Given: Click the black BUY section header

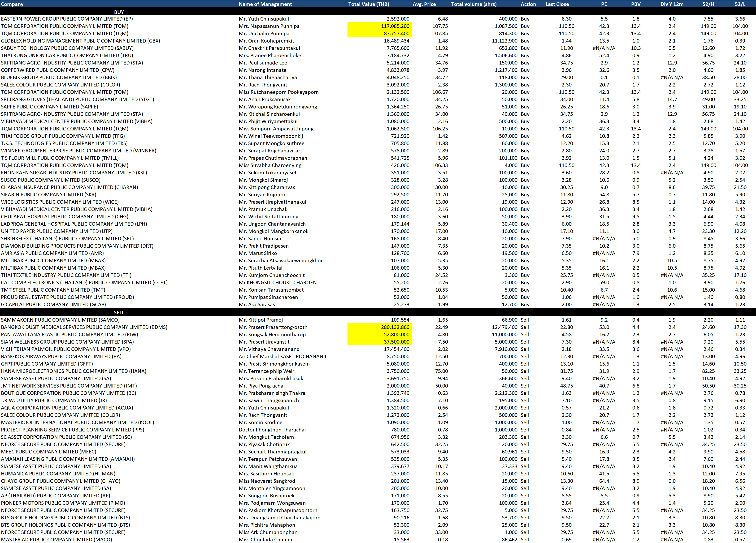Looking at the screenshot, I should click(x=119, y=12).
